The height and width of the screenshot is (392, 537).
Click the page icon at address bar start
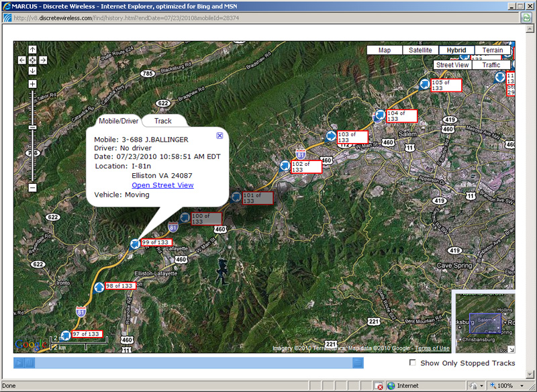click(x=7, y=18)
